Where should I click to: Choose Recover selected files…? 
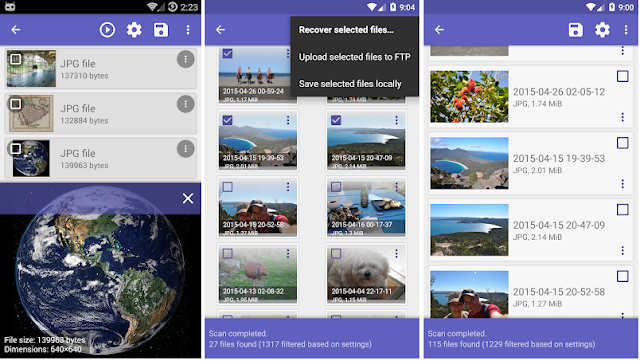346,30
